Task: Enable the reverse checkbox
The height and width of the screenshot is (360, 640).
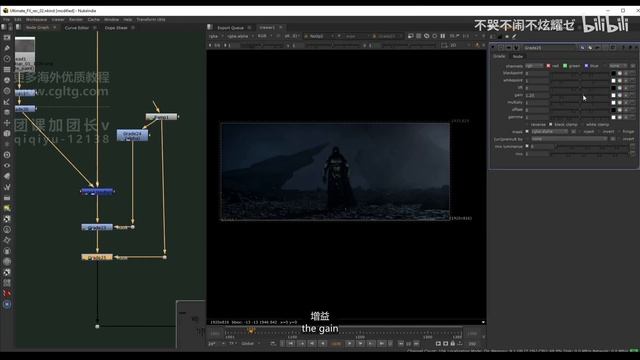Action: click(x=527, y=124)
